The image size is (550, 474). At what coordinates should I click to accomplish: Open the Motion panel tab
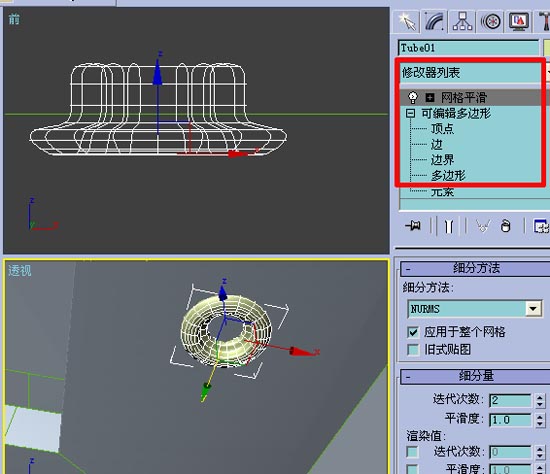pos(491,22)
